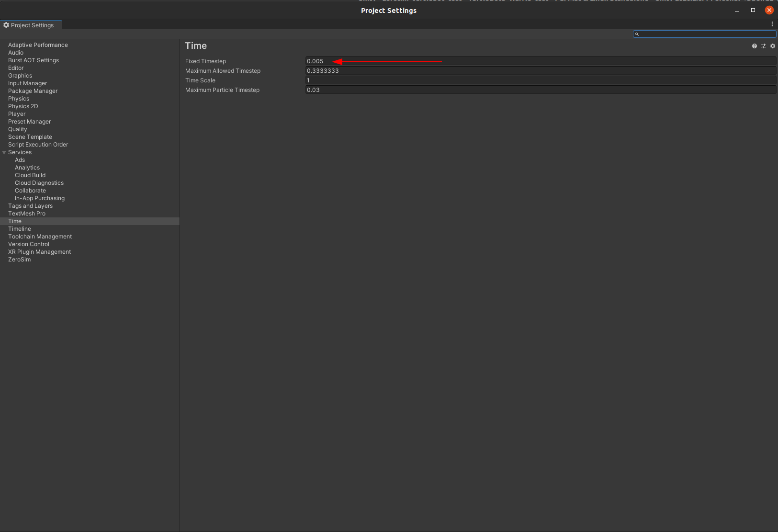Edit the Maximum Allowed Timestep field

coord(540,71)
